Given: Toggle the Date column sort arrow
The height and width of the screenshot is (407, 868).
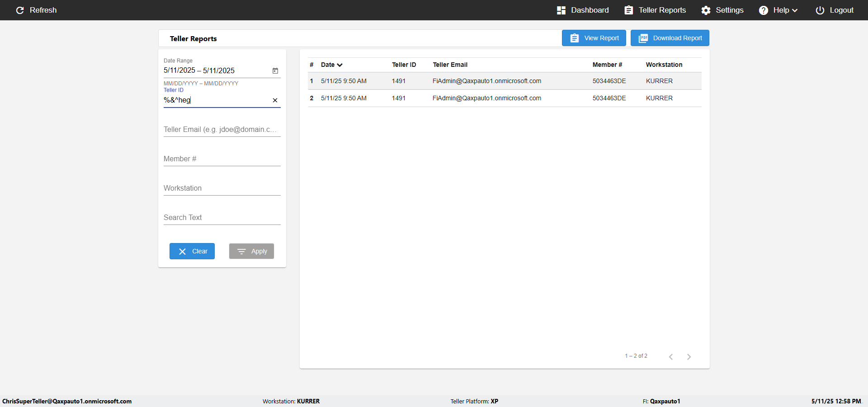Looking at the screenshot, I should point(340,65).
